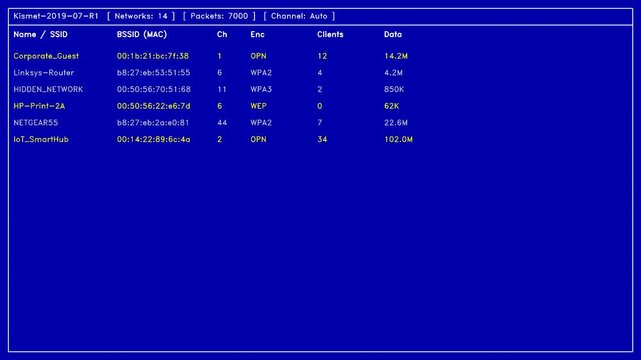
Task: Click data value 4.2M
Action: coord(394,73)
